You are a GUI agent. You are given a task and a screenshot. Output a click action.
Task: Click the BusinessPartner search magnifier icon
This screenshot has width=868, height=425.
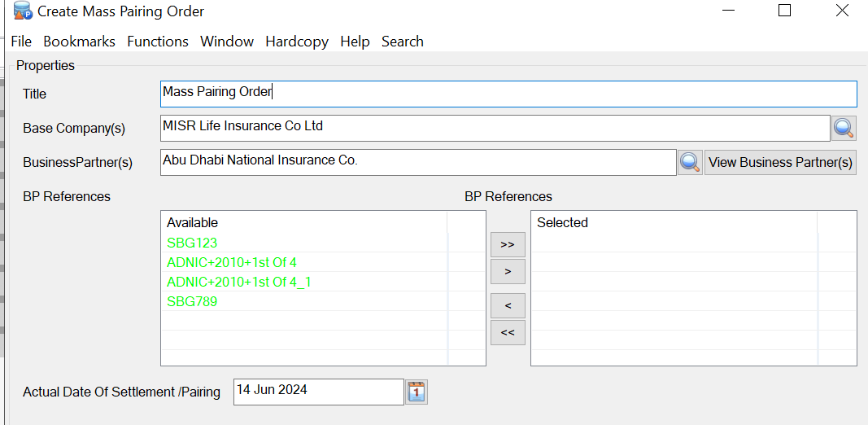pos(690,162)
